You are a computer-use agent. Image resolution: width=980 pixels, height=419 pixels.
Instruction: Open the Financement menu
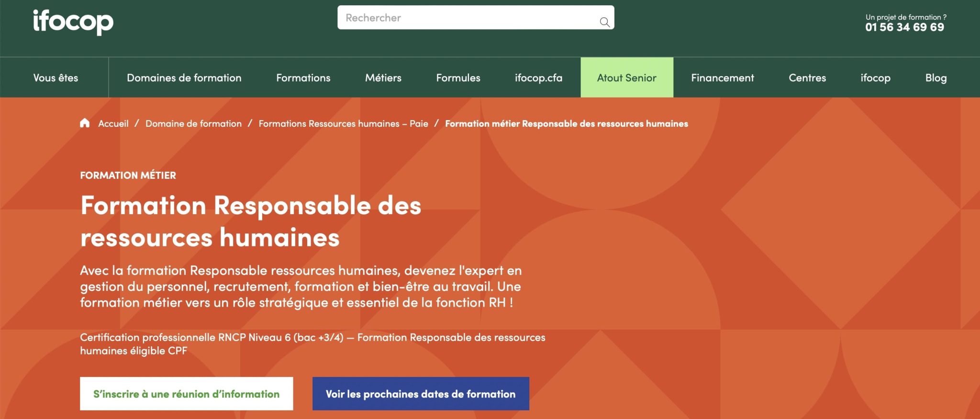point(723,77)
